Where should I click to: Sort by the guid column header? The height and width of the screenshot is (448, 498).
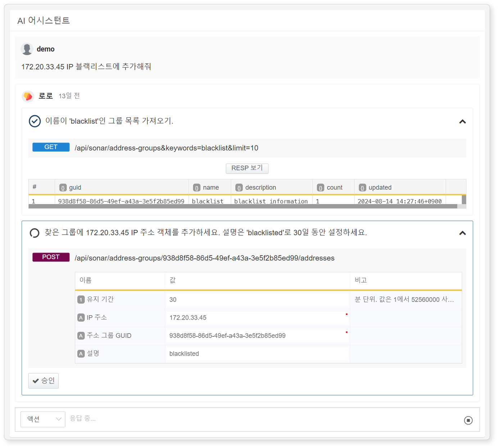point(122,187)
